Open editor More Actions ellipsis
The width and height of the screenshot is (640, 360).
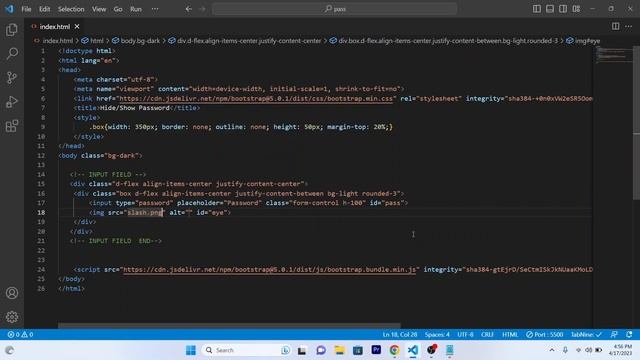click(628, 26)
